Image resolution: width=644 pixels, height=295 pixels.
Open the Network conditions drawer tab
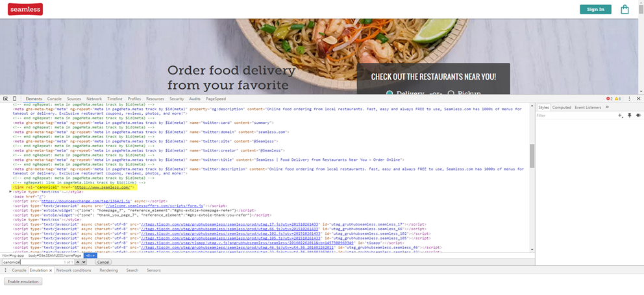coord(73,270)
